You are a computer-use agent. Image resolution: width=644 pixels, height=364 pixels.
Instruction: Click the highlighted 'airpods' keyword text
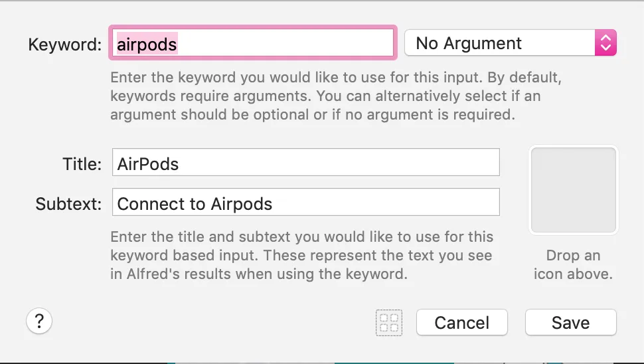point(147,44)
